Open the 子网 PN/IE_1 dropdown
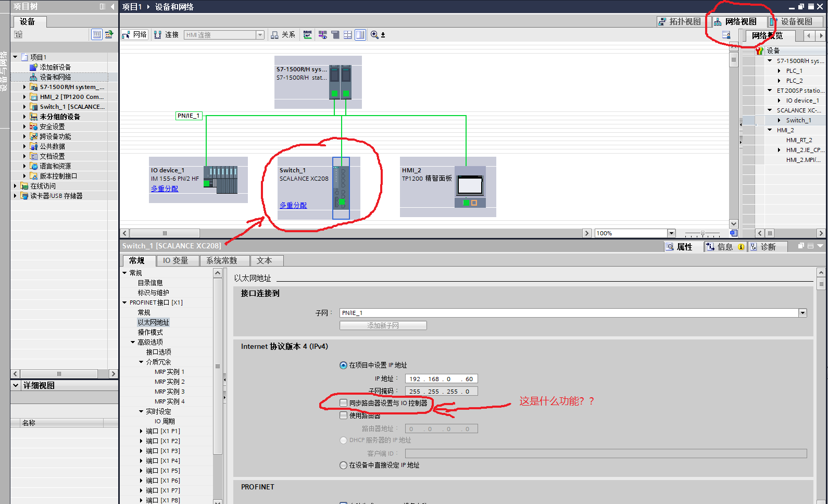Image resolution: width=828 pixels, height=504 pixels. [802, 313]
